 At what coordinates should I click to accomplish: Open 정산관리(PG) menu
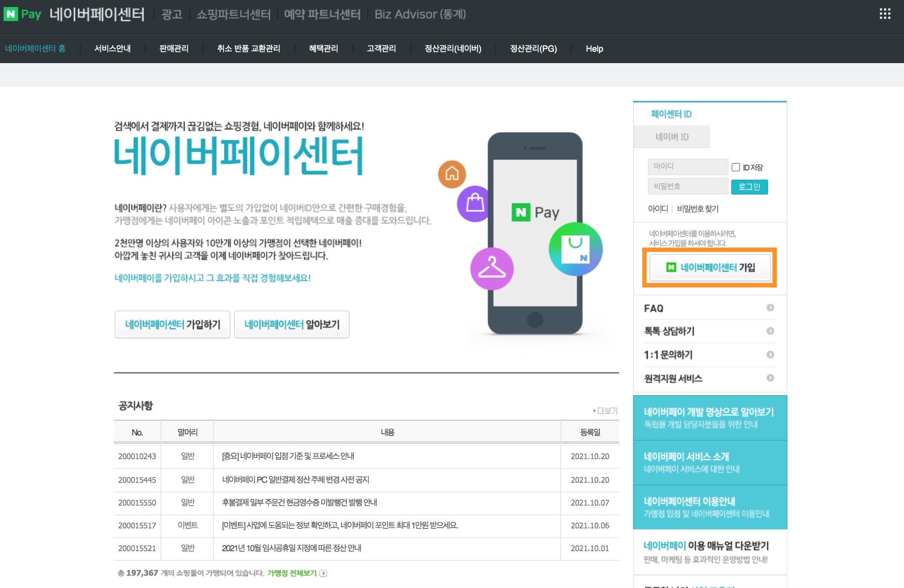coord(533,49)
